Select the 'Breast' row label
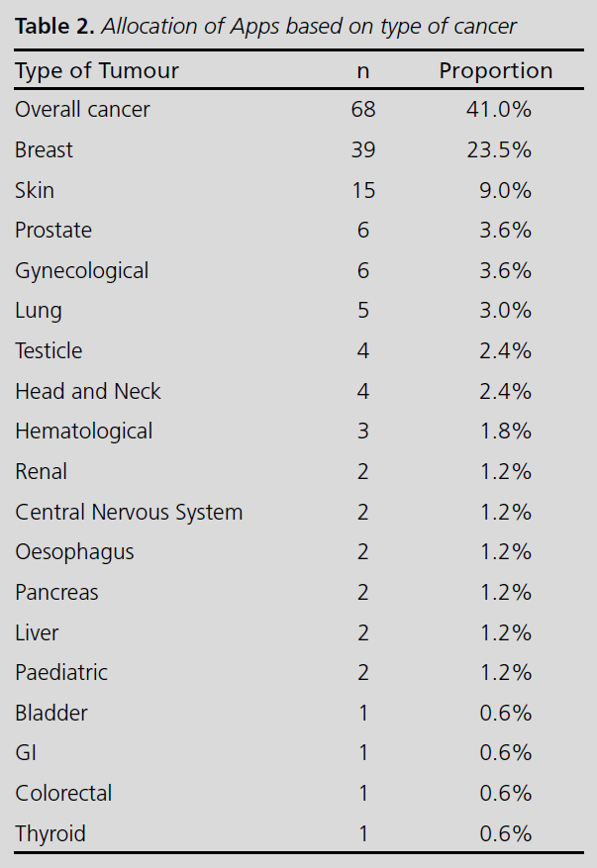This screenshot has width=597, height=868. point(45,150)
